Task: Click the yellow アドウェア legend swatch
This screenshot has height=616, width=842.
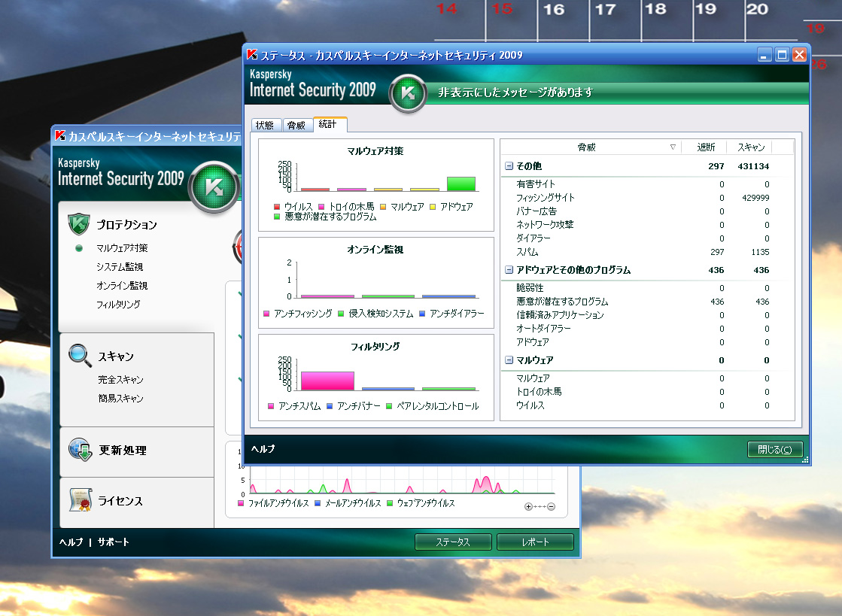Action: 432,207
